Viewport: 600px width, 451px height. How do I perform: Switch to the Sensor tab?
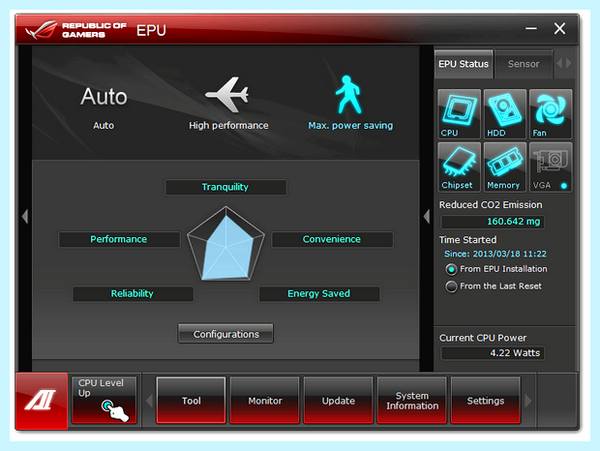pyautogui.click(x=523, y=64)
